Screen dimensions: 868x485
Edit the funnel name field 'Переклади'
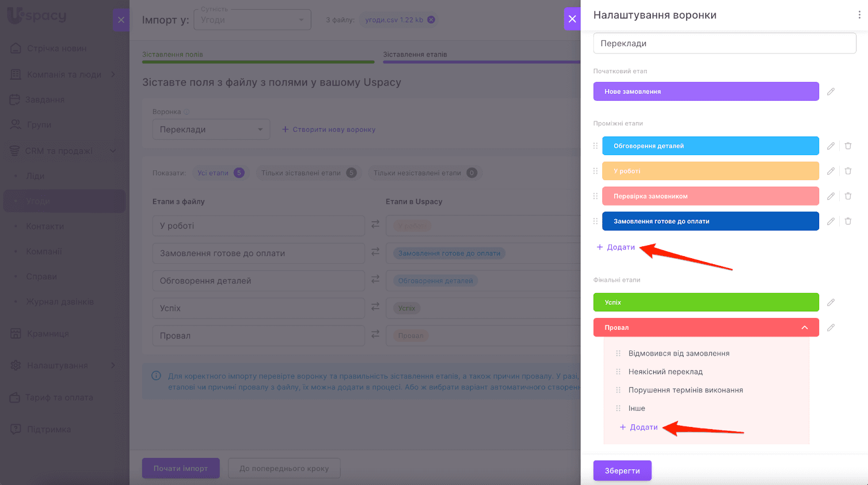[725, 43]
